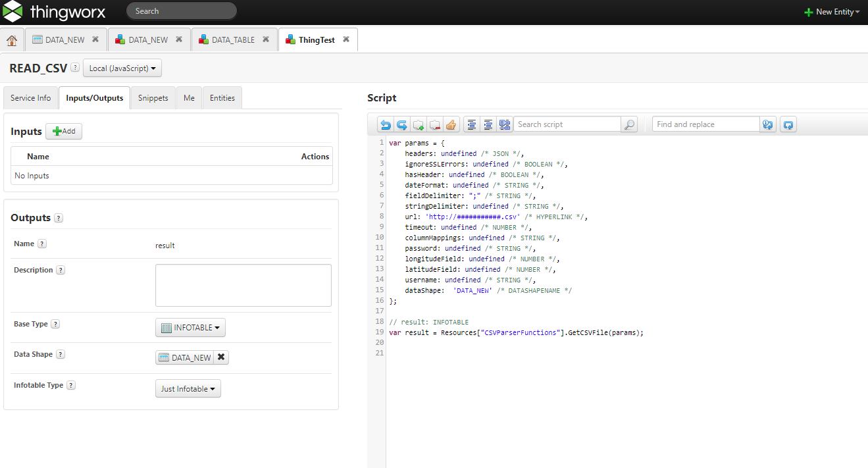Focus the Search script field
The height and width of the screenshot is (468, 868).
point(567,124)
